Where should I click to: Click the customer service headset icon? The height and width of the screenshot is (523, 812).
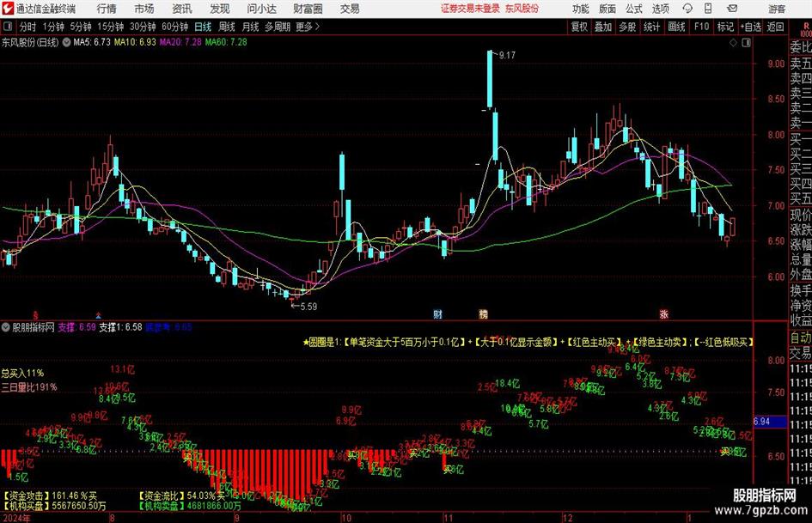687,9
